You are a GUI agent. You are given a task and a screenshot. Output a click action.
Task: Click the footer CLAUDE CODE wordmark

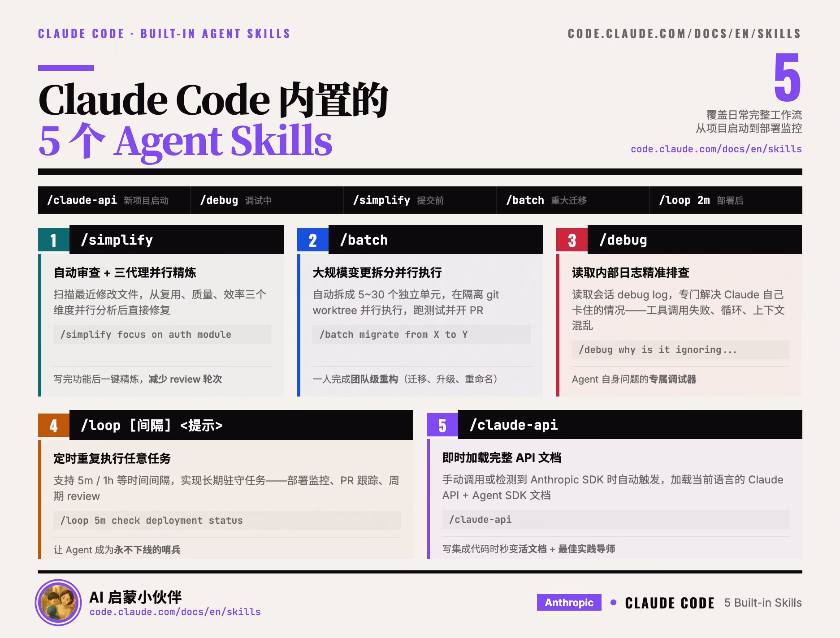coord(670,603)
